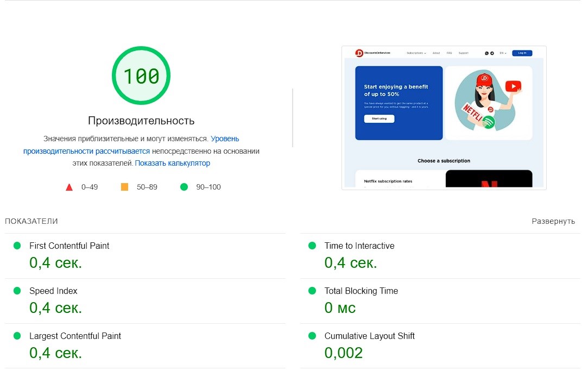Screen dimensions: 588x370
Task: Click the Log in button in the header
Action: click(522, 53)
